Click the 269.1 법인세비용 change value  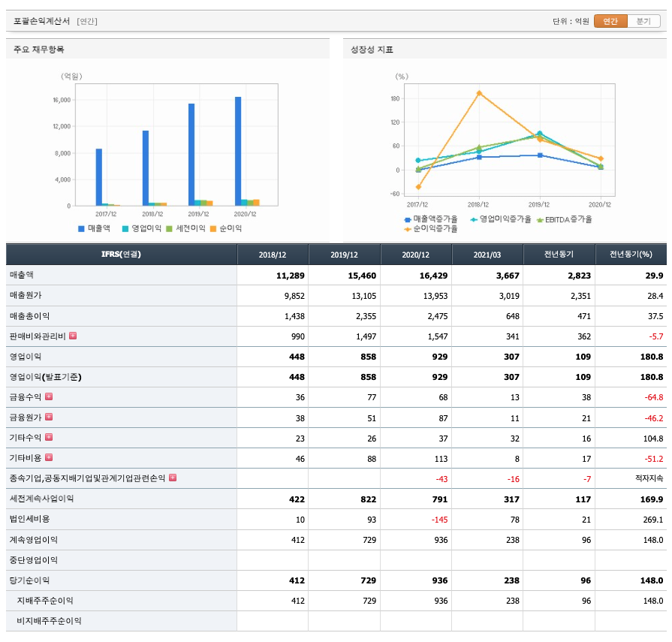tap(652, 520)
